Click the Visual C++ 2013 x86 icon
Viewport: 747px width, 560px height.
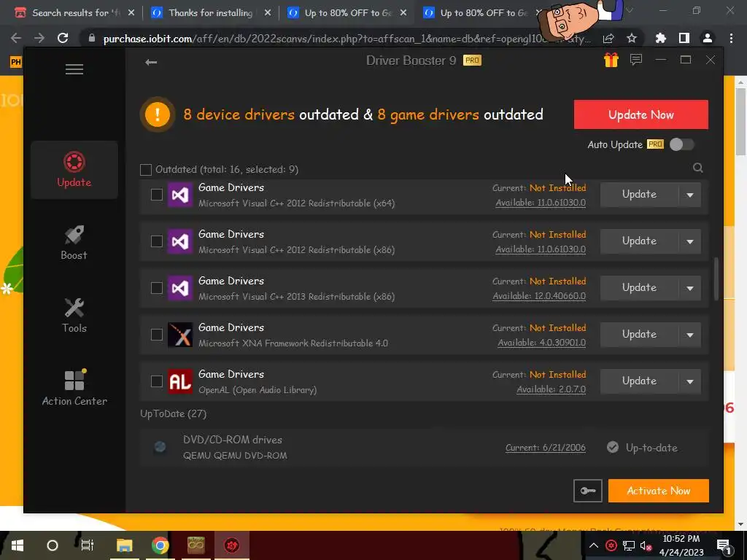click(180, 288)
